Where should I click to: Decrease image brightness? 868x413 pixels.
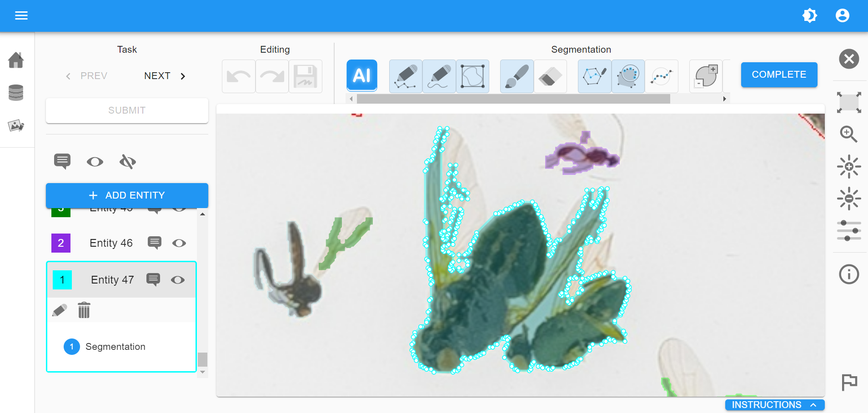(x=849, y=199)
